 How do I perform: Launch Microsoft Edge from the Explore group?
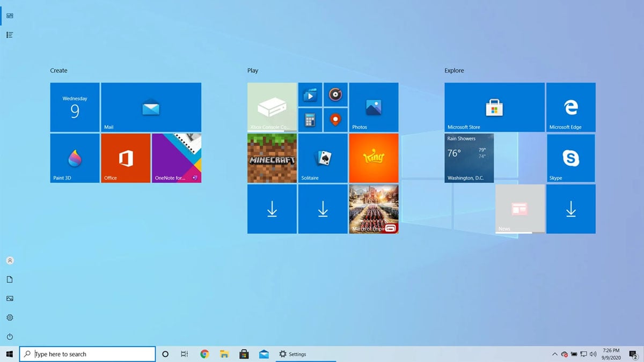pyautogui.click(x=570, y=107)
